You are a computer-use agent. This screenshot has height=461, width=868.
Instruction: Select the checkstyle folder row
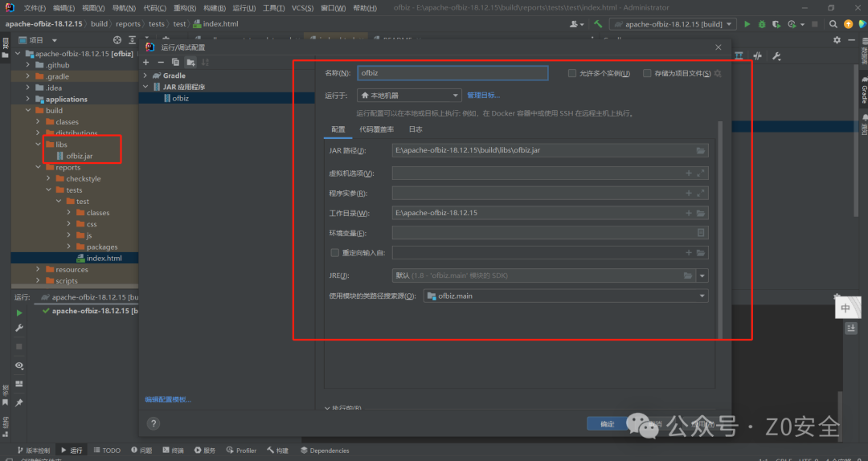83,179
